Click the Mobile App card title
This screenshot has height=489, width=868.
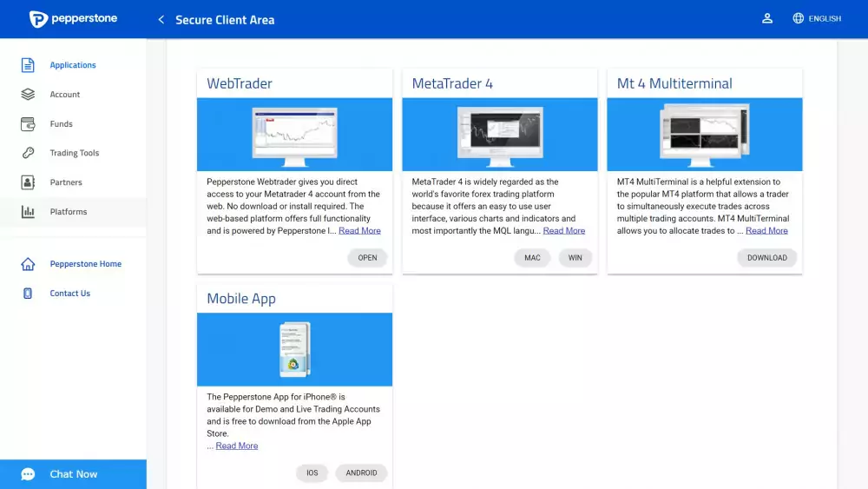point(240,299)
